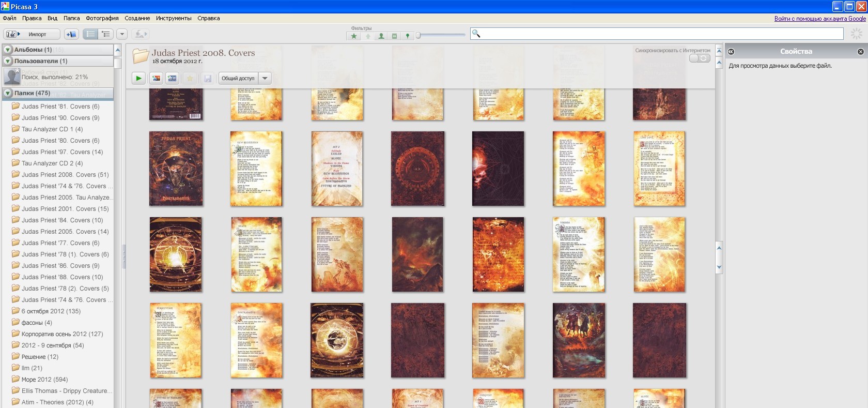Viewport: 868px width, 408px height.
Task: Open folder Atim - Theories (2012) (4)
Action: (x=57, y=402)
